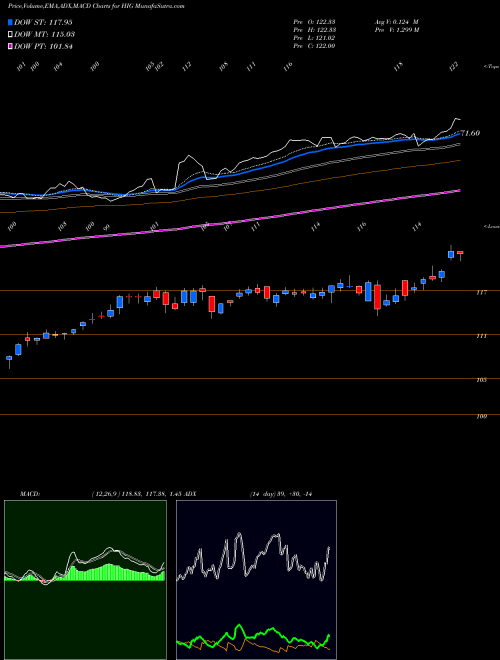Click the 'Pre H: 122.33' high value

pos(314,30)
